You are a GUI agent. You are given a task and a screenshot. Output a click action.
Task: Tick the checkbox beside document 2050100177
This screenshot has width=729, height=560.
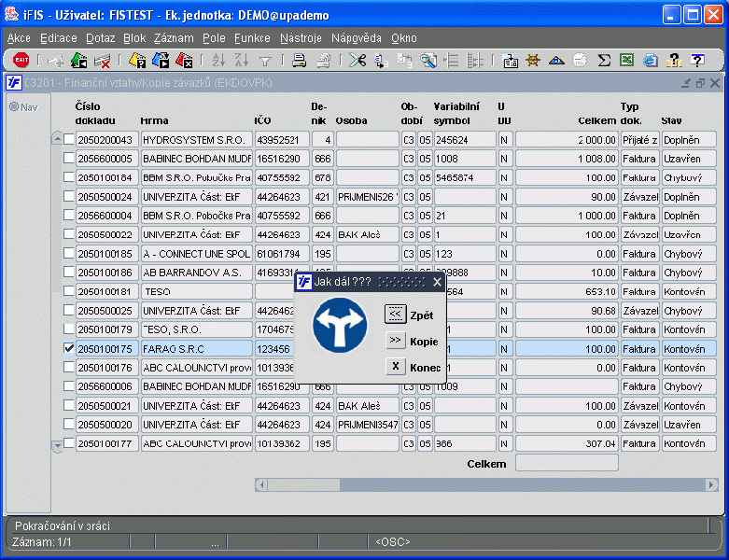(x=68, y=444)
